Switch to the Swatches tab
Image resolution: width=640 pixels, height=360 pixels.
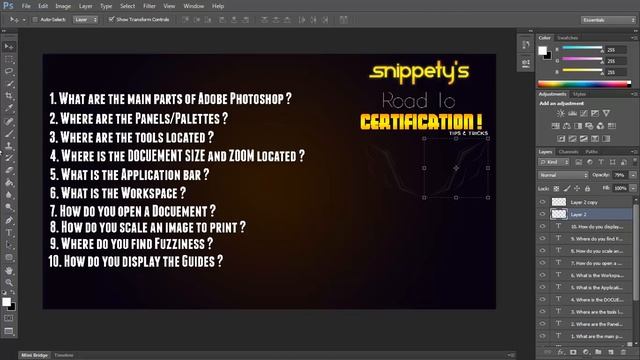(x=568, y=38)
